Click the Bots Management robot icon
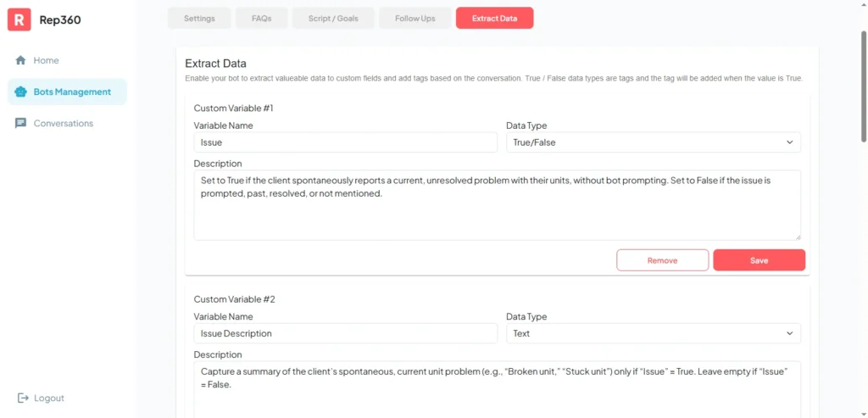The height and width of the screenshot is (418, 868). coord(20,92)
